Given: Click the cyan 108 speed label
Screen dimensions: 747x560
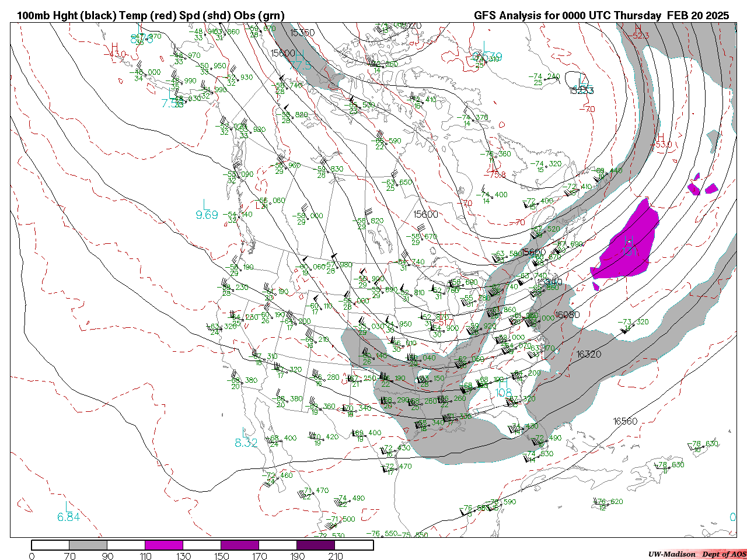Looking at the screenshot, I should click(503, 393).
